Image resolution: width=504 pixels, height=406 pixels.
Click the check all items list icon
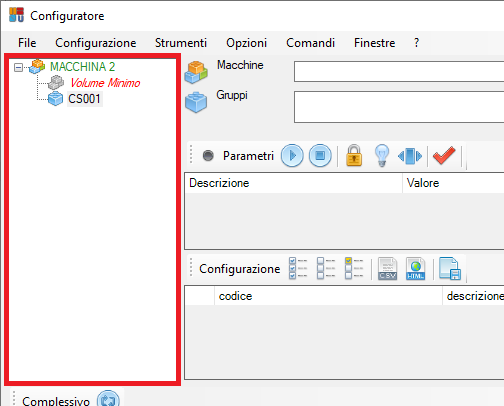pos(298,268)
